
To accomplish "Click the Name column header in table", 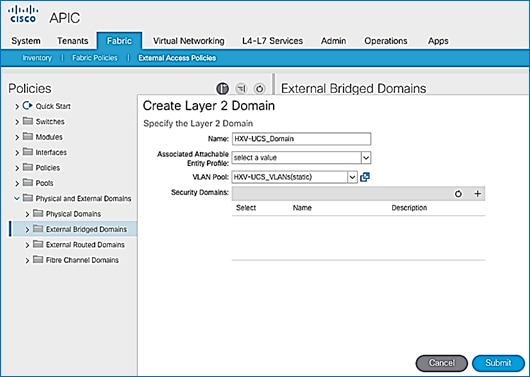I will coord(302,208).
